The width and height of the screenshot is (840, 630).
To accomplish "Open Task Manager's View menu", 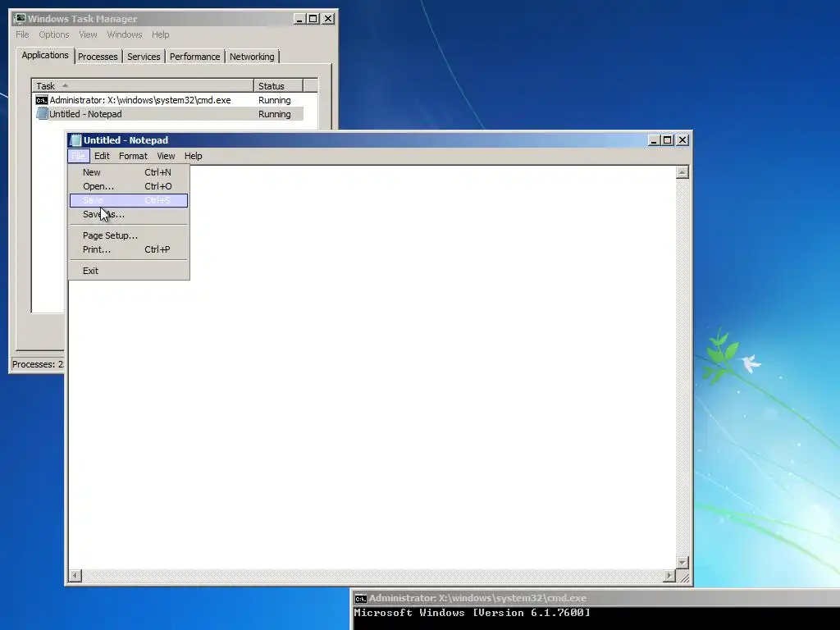I will [88, 34].
